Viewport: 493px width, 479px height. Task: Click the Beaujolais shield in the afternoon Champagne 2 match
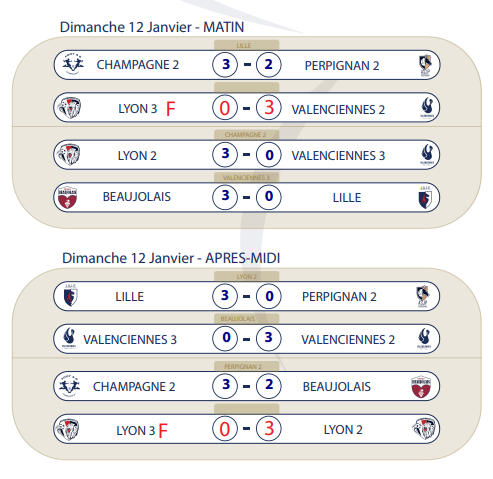tap(421, 387)
